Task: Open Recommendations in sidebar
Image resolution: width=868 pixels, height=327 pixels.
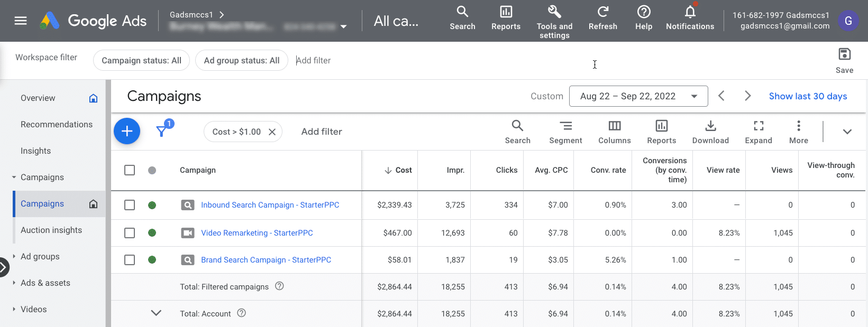Action: coord(57,124)
